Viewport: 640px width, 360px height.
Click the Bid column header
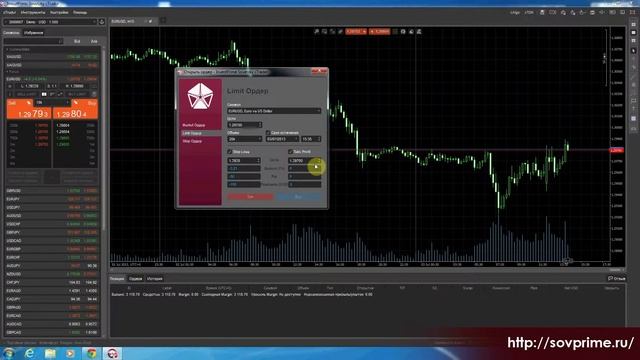coord(77,41)
